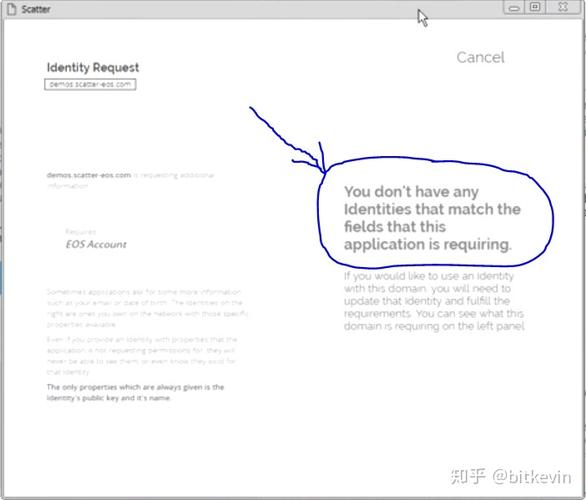This screenshot has height=500, width=586.
Task: Click the circled "You don't have any Identities" message
Action: (x=432, y=218)
